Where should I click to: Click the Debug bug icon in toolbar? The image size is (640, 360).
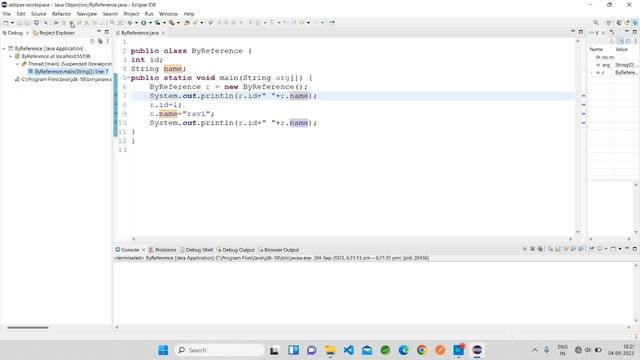pyautogui.click(x=130, y=23)
